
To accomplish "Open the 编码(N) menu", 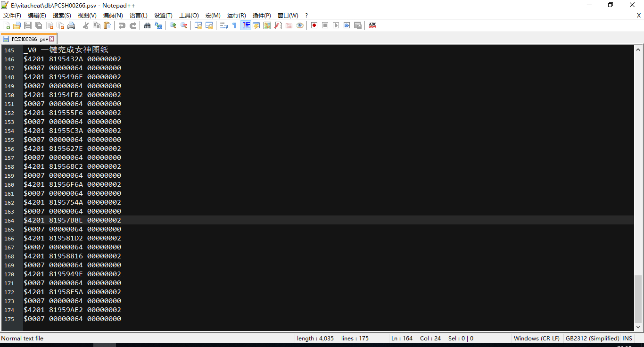I will click(113, 16).
